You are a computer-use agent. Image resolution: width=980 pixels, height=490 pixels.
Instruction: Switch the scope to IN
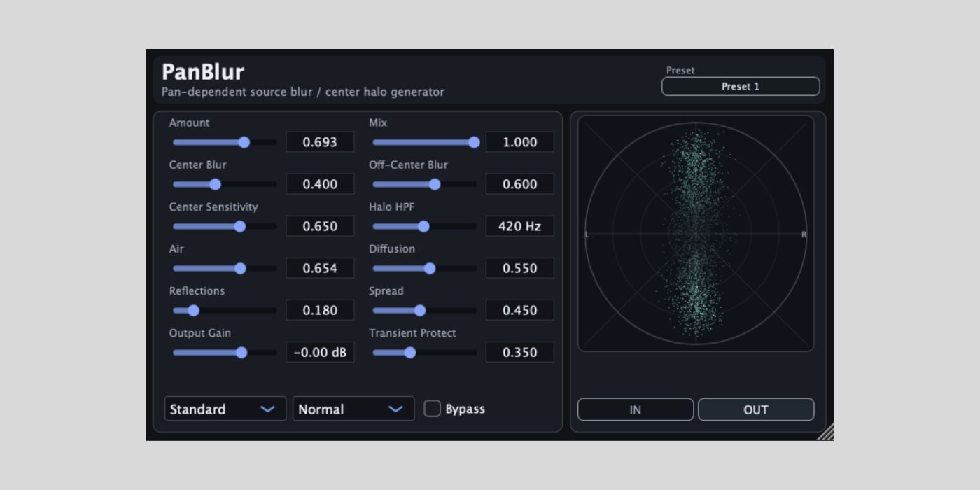(x=636, y=409)
